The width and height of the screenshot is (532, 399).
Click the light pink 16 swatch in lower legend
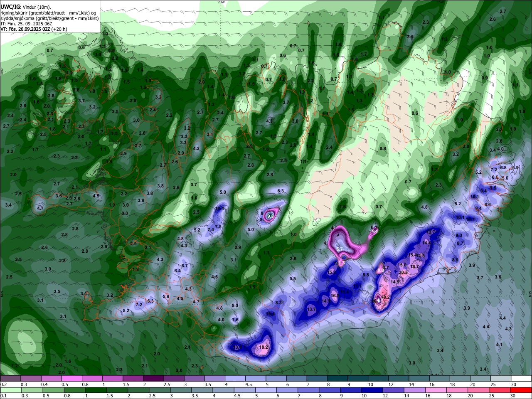click(436, 390)
